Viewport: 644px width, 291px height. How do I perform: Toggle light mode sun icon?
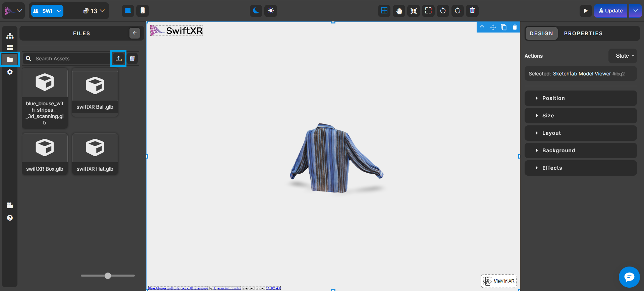point(271,11)
